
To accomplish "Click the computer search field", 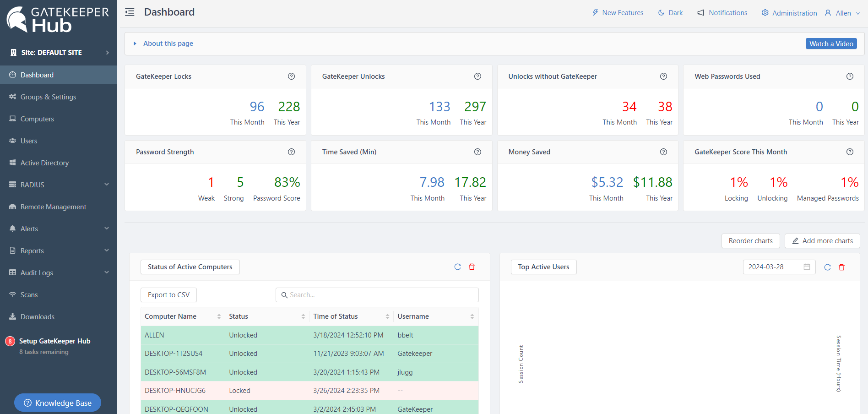I will tap(377, 295).
